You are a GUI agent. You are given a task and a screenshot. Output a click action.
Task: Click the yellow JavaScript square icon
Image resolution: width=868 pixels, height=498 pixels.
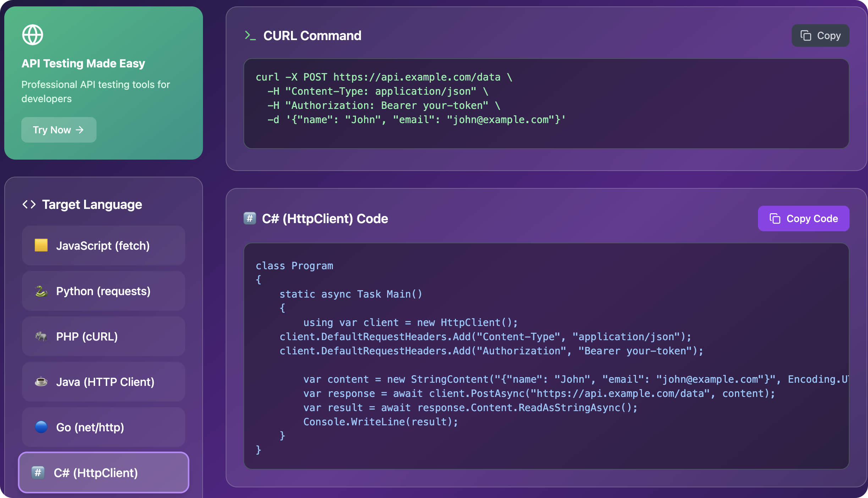(41, 245)
